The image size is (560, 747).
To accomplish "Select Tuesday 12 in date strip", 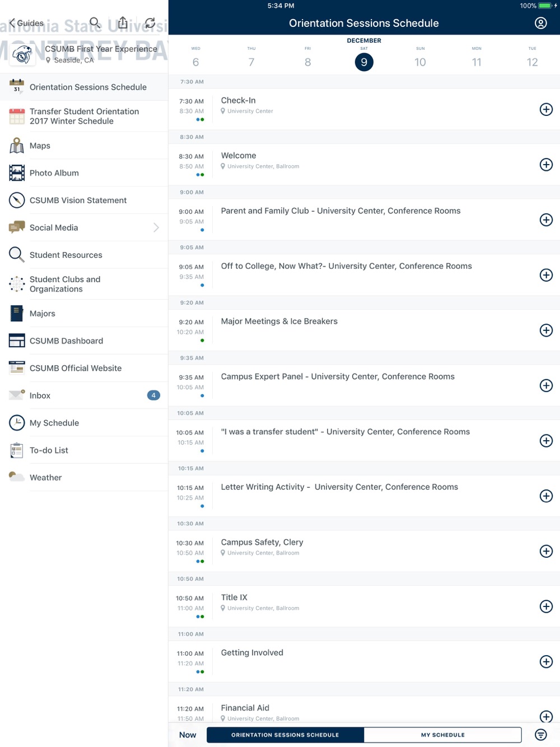I will click(x=532, y=58).
